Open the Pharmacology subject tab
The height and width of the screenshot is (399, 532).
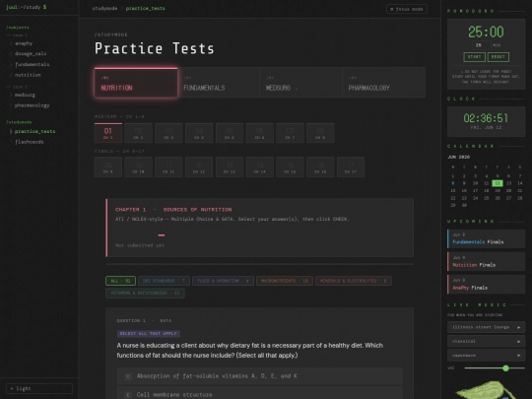coord(384,83)
